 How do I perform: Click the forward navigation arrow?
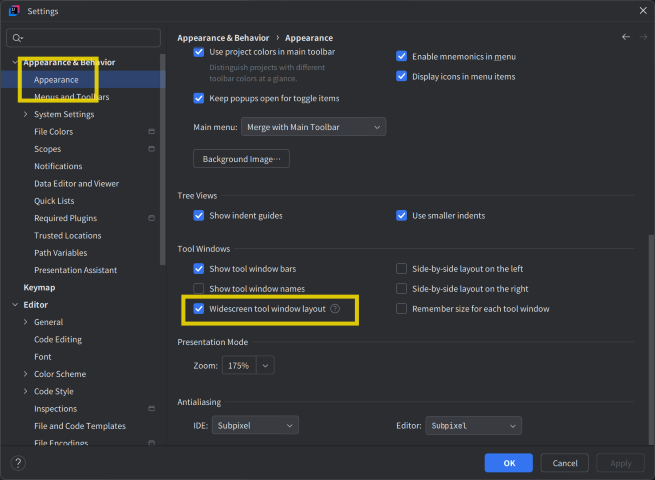[x=643, y=37]
